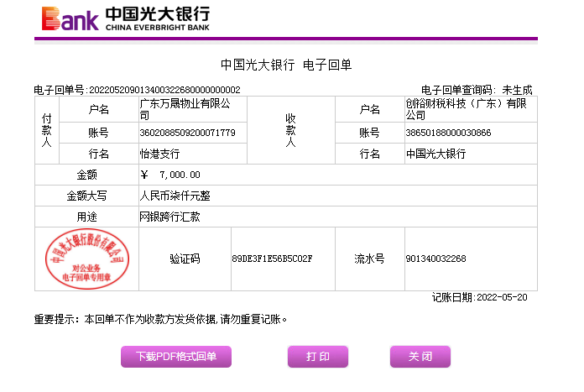Viewport: 584px width, 392px height.
Task: Click payee name 创裕财税科技（广东）有限公司
Action: point(466,109)
